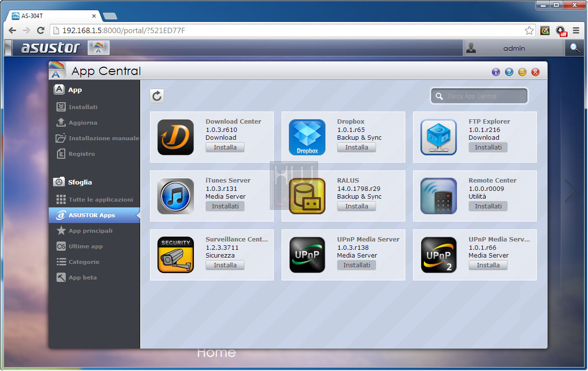
Task: Click the browser extension marked 'off'
Action: coord(561,31)
